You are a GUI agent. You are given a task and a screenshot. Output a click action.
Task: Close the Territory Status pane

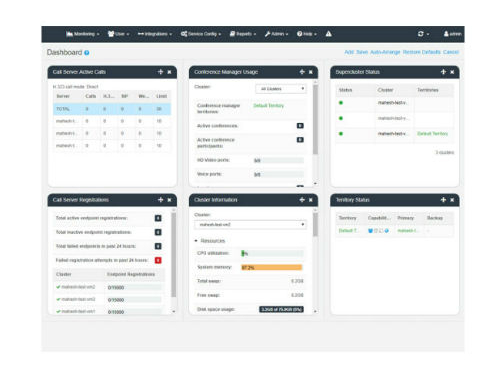[452, 200]
